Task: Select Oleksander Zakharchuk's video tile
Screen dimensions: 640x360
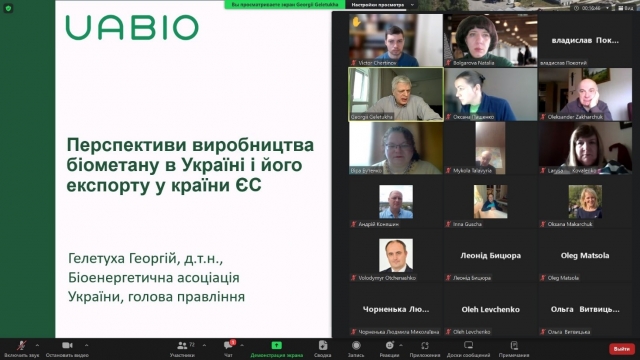Action: tap(585, 94)
